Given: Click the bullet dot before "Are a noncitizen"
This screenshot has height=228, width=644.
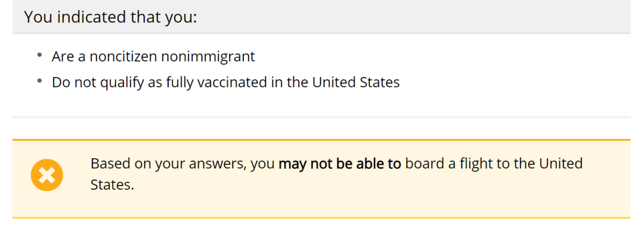Looking at the screenshot, I should point(39,55).
